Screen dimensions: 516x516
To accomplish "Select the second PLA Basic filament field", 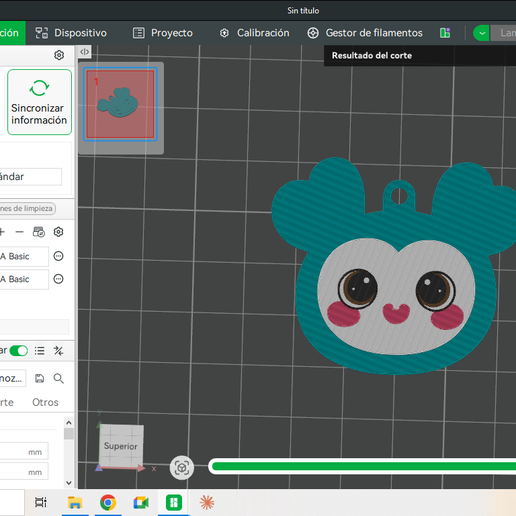I will pos(24,279).
